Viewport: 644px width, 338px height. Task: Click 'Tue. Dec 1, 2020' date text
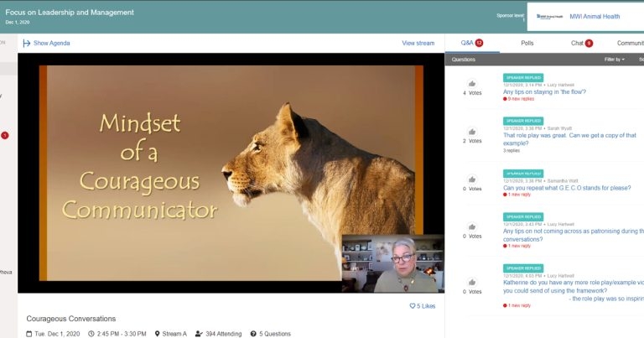point(57,334)
